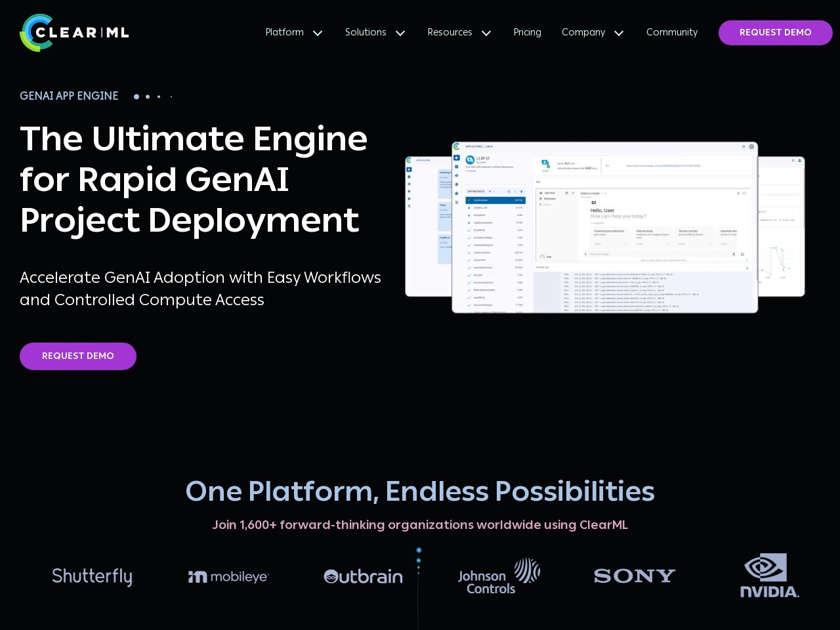Click the hero REQUEST DEMO button below the tagline
This screenshot has width=840, height=630.
pos(78,356)
